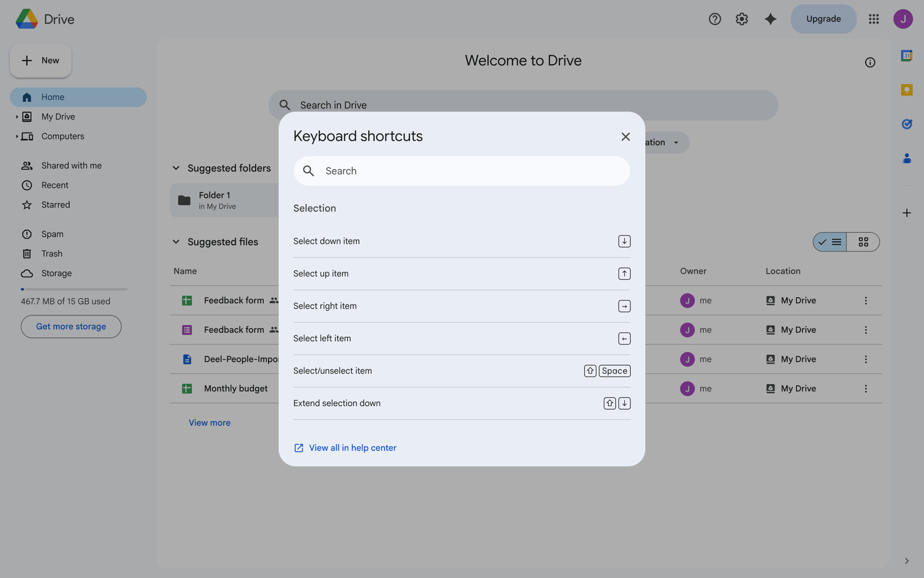Click the left arrow key icon for Select left item
The image size is (924, 578).
[624, 339]
